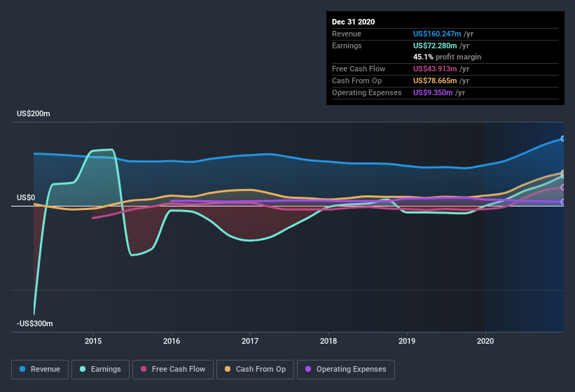
Task: Click the US$9.350m operating expenses value
Action: click(x=433, y=92)
